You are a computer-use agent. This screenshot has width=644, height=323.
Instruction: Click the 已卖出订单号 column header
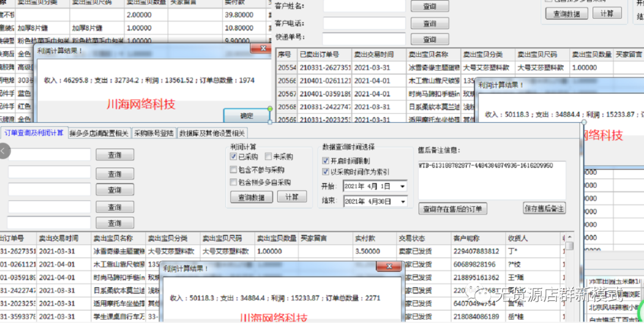(x=324, y=54)
